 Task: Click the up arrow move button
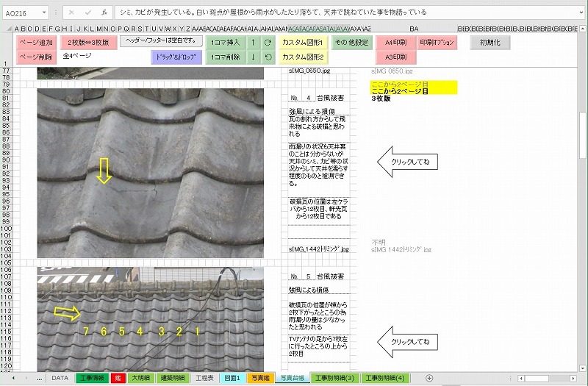pos(253,43)
